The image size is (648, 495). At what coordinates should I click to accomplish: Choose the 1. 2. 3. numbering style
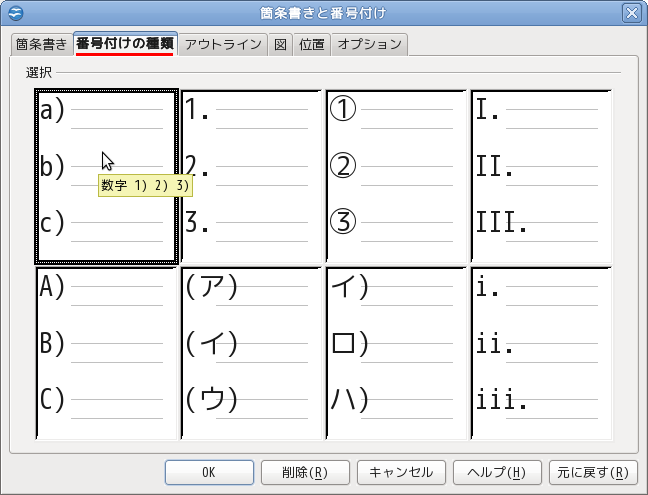point(251,176)
